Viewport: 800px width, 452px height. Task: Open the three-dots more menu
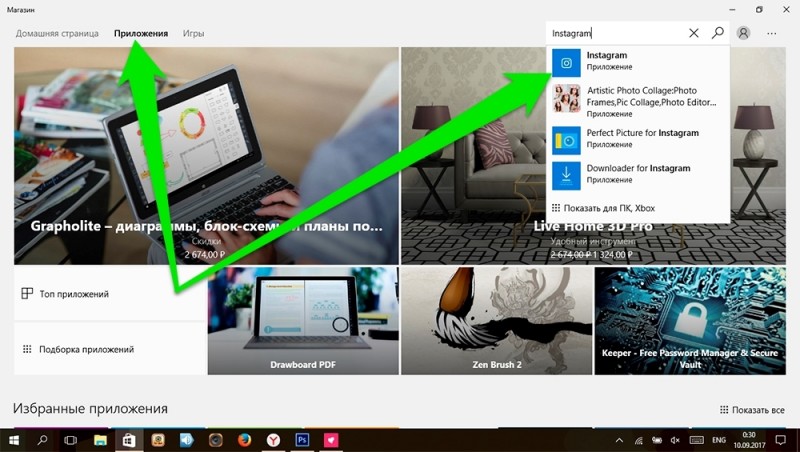(771, 34)
